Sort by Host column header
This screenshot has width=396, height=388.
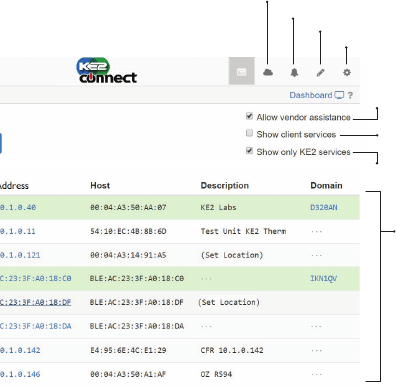[x=100, y=185]
